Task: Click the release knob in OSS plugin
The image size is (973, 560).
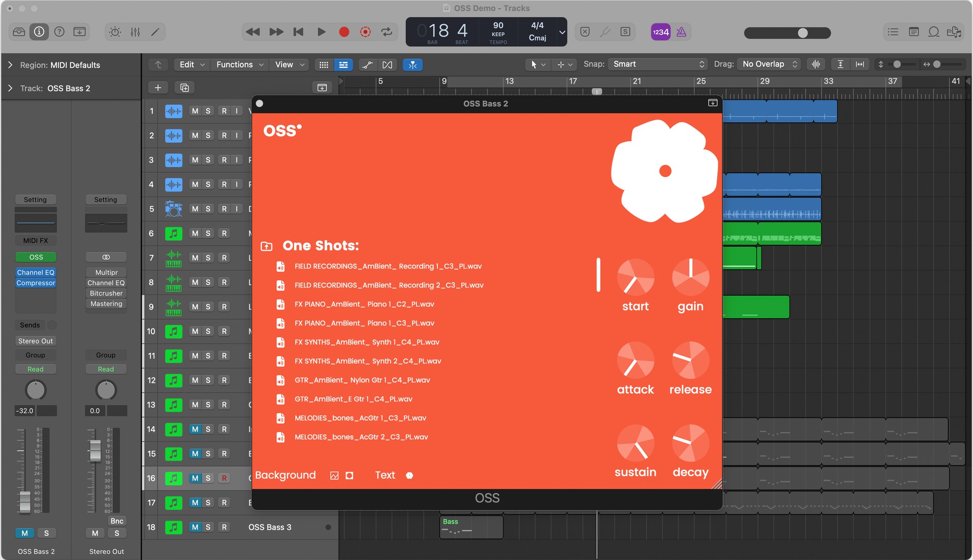Action: pos(690,361)
